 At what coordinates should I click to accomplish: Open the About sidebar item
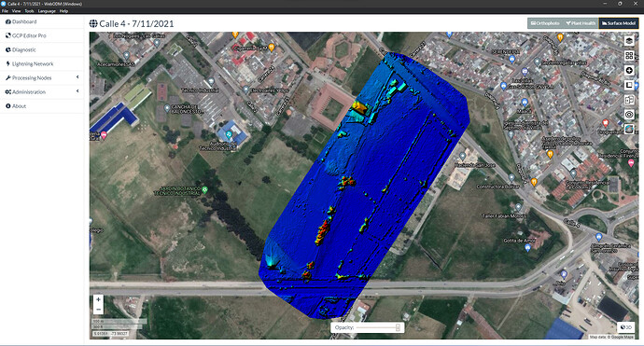tap(42, 106)
